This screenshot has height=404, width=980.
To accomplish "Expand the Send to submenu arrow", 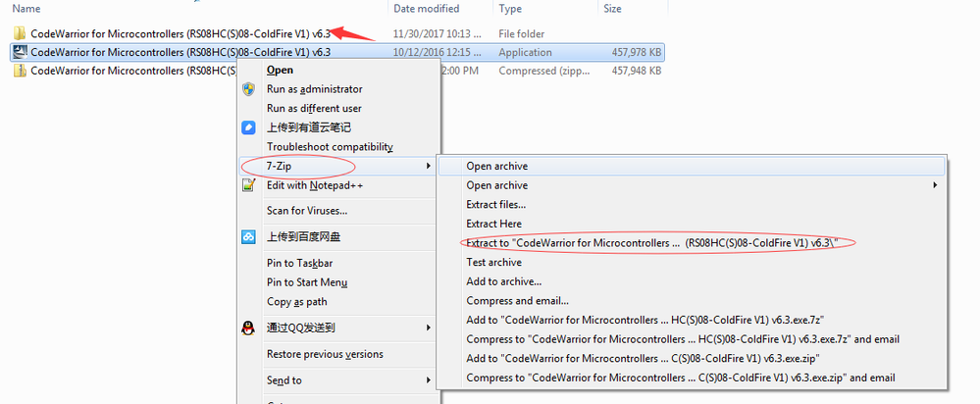I will (428, 380).
